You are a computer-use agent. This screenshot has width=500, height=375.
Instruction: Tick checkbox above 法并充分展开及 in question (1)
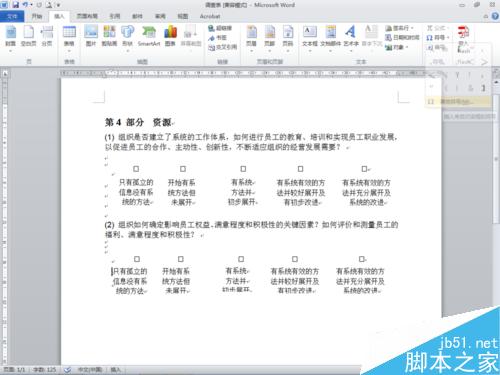(364, 169)
